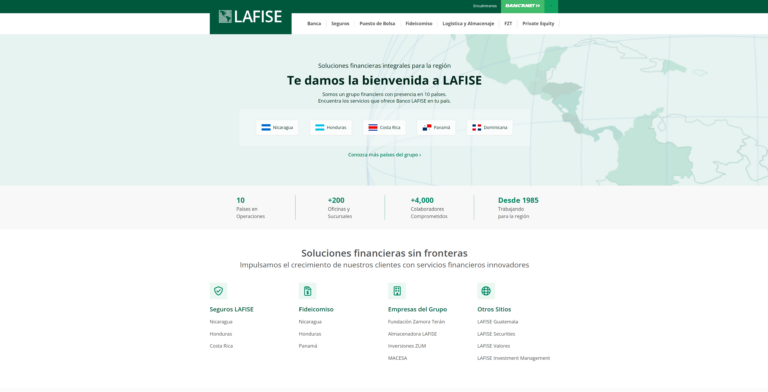Image resolution: width=768 pixels, height=392 pixels.
Task: Open the FZT menu item
Action: (x=508, y=24)
